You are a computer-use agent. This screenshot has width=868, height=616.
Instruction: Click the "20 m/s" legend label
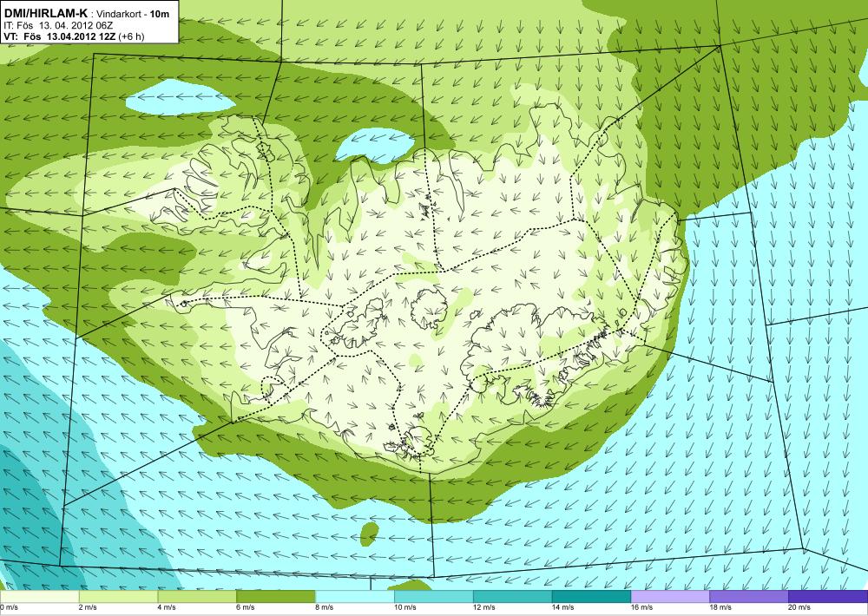800,607
